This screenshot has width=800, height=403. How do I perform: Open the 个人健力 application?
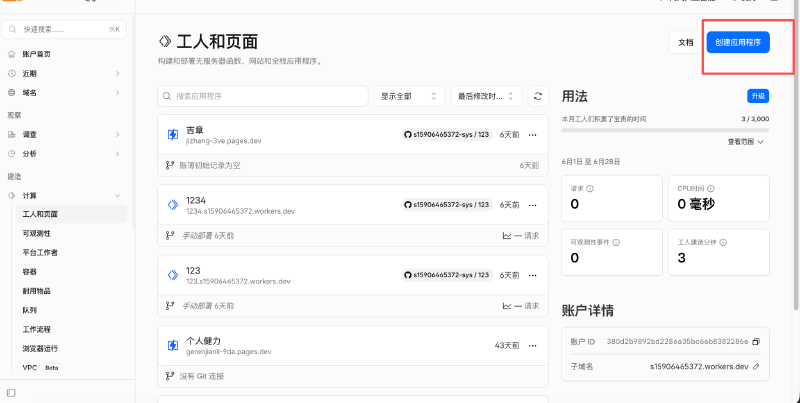click(203, 341)
